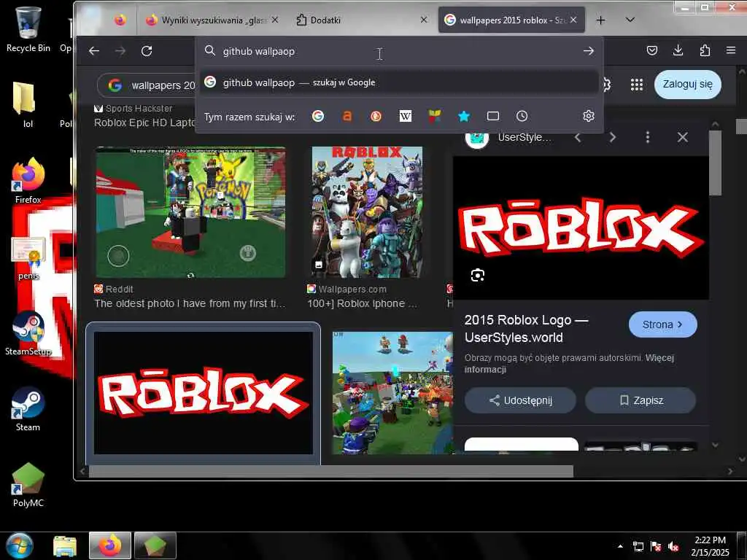Click the preview panel vertical scrollbar thumb
Image resolution: width=747 pixels, height=560 pixels.
click(x=715, y=163)
